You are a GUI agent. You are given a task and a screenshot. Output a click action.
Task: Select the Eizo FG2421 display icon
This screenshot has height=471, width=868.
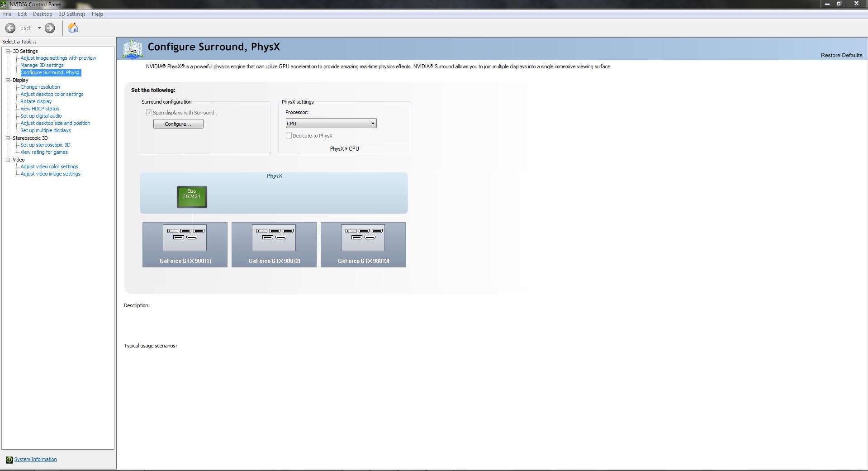pos(192,197)
